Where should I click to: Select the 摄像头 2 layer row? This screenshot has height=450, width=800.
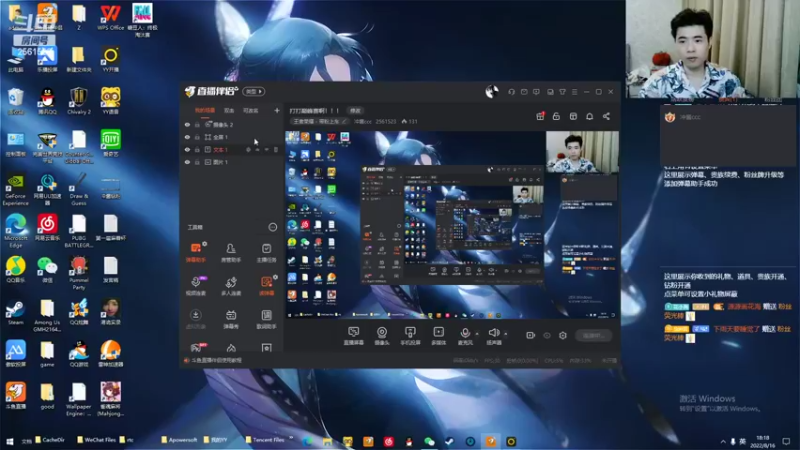232,124
